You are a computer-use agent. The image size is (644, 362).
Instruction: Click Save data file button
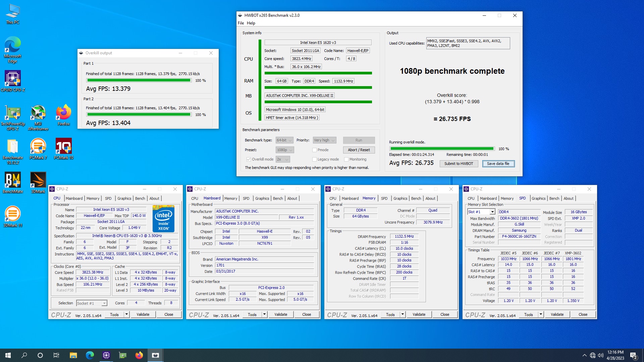tap(498, 164)
